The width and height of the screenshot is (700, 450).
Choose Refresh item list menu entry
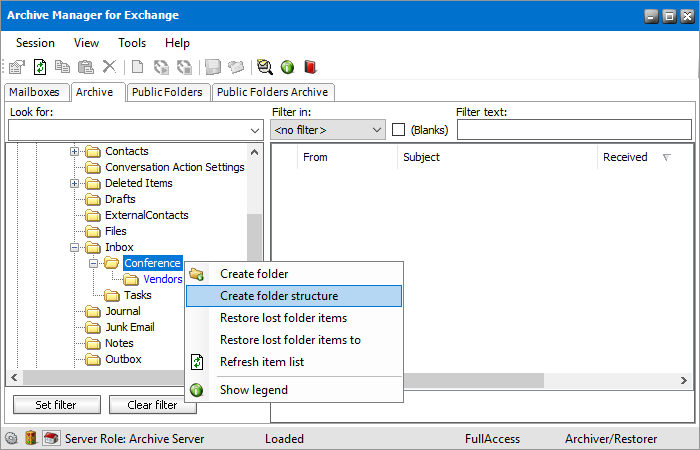click(x=294, y=362)
